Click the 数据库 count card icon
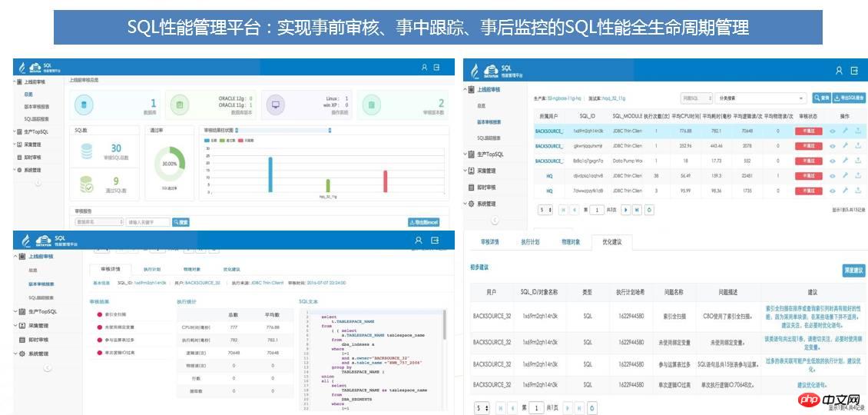 point(84,105)
